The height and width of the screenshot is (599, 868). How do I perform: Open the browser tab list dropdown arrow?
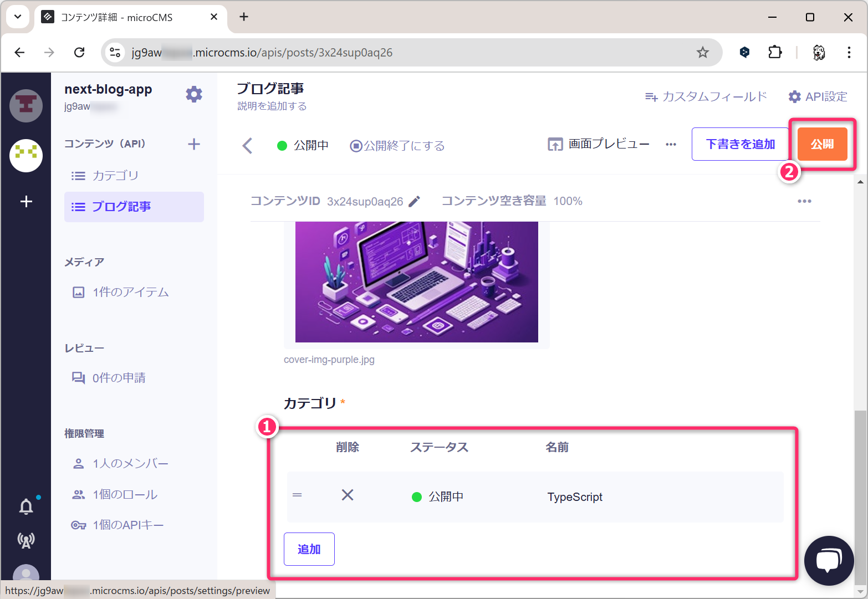click(18, 17)
